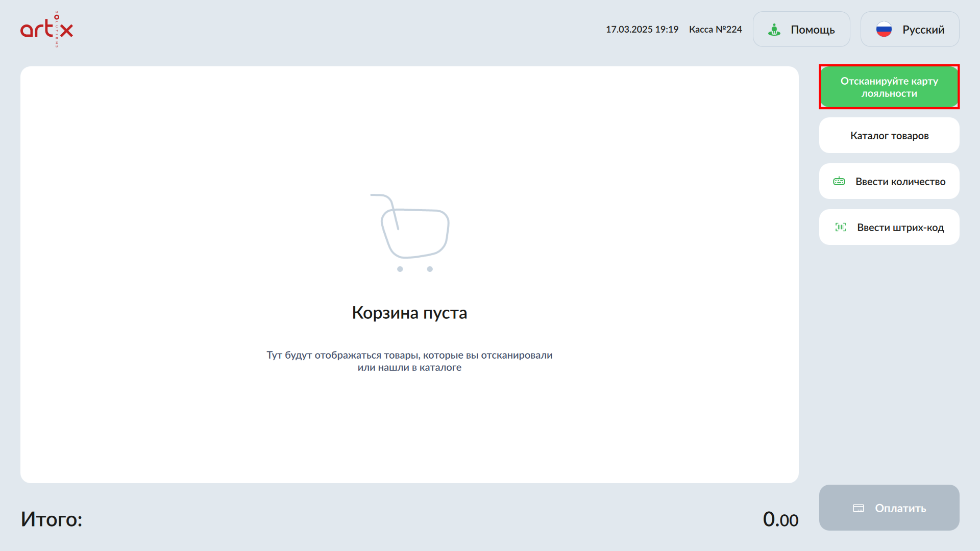Click the 0.00 total amount

[780, 519]
